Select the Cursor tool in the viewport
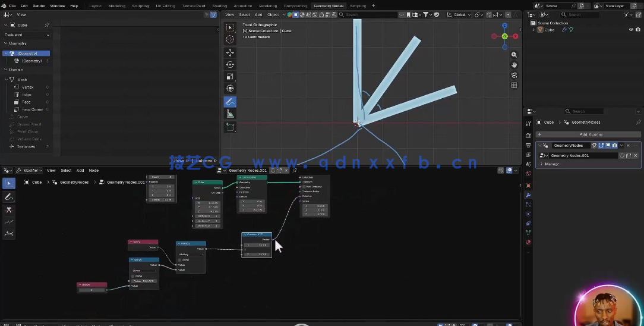644x326 pixels. pyautogui.click(x=230, y=39)
